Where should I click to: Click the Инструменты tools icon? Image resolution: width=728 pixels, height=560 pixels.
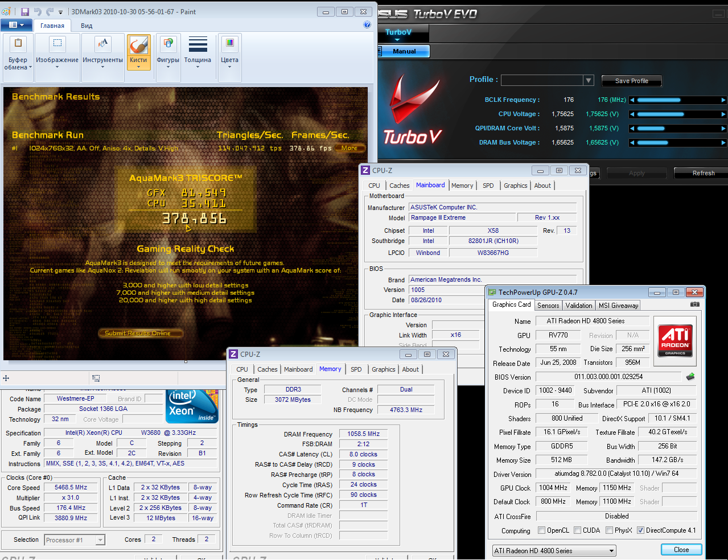click(102, 44)
